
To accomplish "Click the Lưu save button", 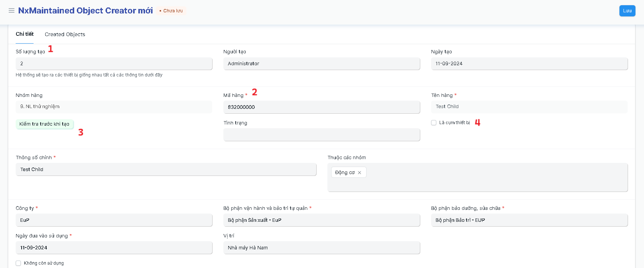I will [x=627, y=11].
